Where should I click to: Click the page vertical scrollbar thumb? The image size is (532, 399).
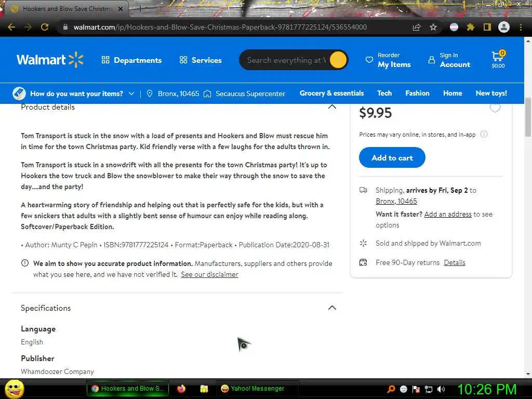point(528,117)
